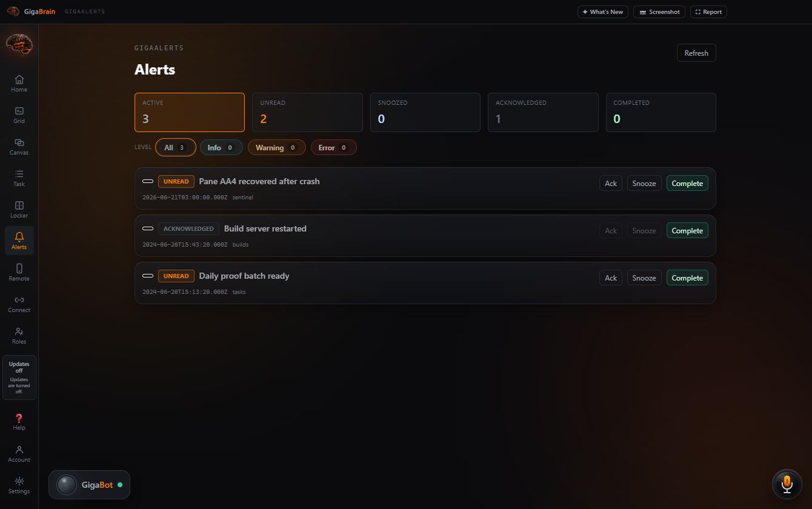Image resolution: width=812 pixels, height=509 pixels.
Task: Open the Remote device page
Action: point(19,273)
